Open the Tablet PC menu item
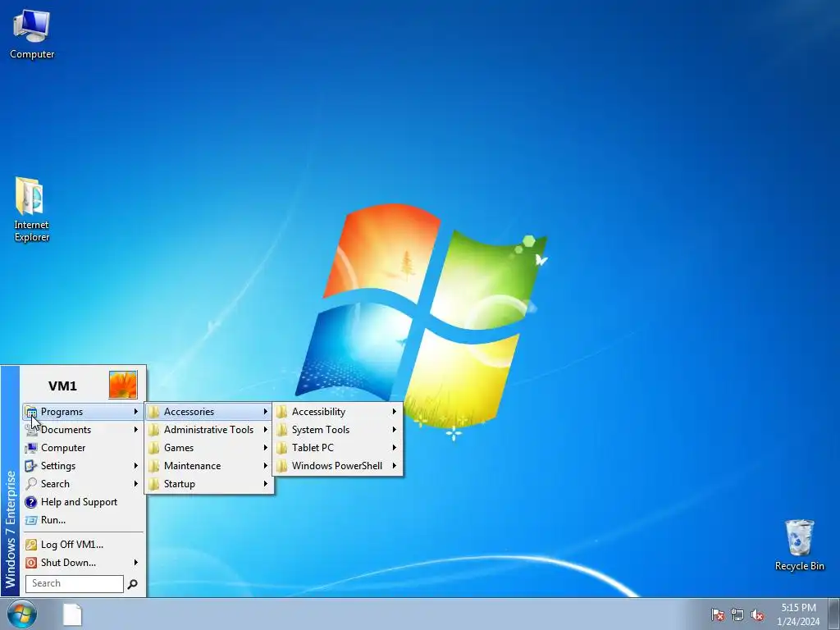Viewport: 840px width, 630px height. click(x=337, y=448)
